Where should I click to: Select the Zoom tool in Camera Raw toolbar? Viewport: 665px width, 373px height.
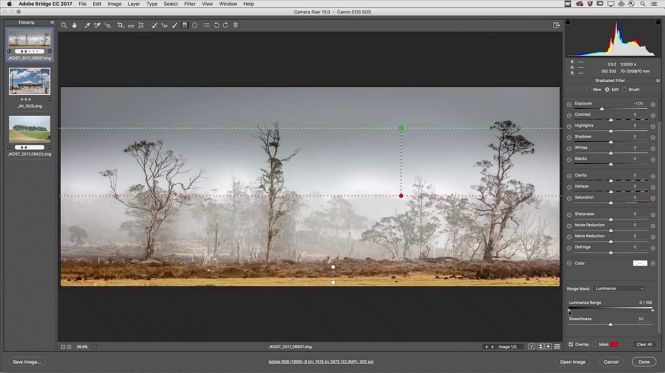[64, 25]
